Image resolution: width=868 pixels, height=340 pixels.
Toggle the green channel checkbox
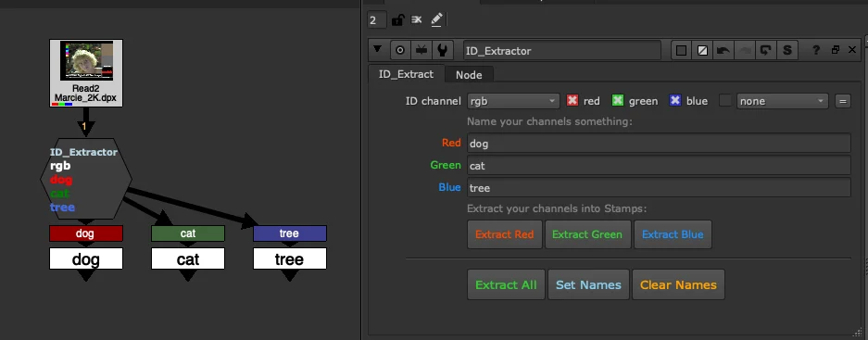tap(618, 100)
